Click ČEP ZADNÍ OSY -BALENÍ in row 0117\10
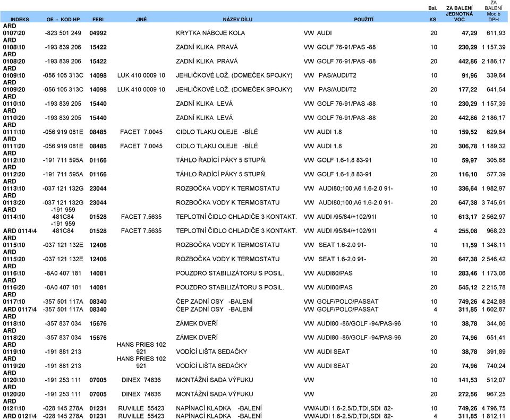The width and height of the screenshot is (510, 420). pyautogui.click(x=214, y=302)
